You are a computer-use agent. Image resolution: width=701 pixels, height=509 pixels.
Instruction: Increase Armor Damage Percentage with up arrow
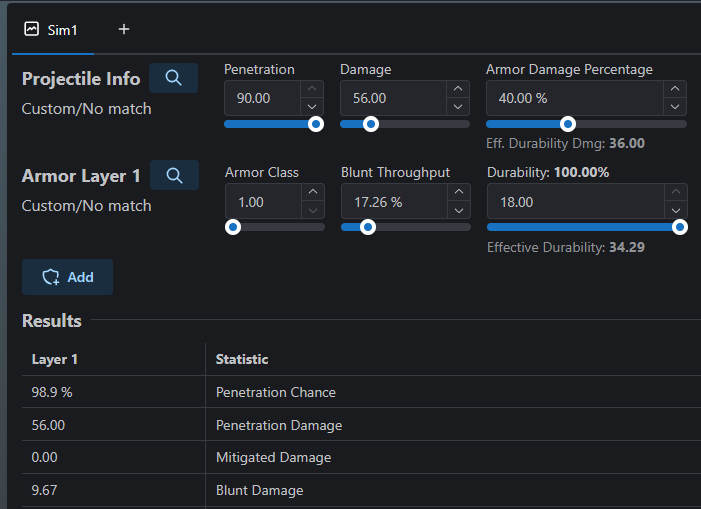click(x=675, y=89)
